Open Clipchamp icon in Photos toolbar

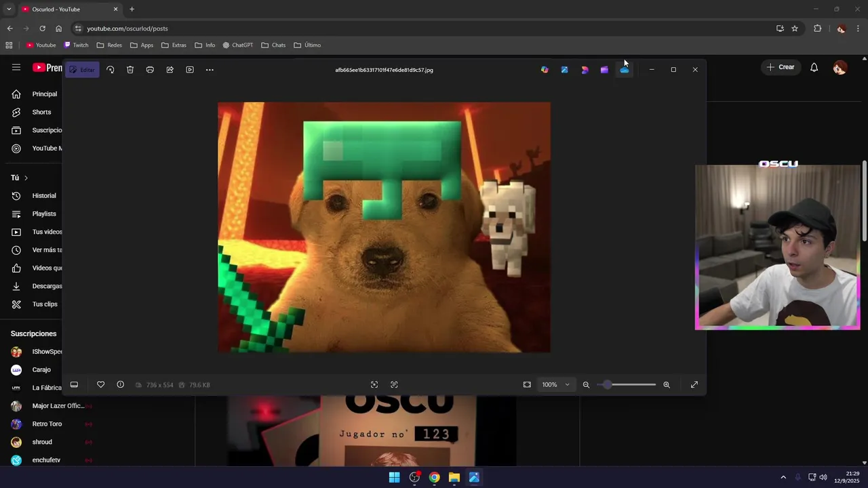[604, 70]
